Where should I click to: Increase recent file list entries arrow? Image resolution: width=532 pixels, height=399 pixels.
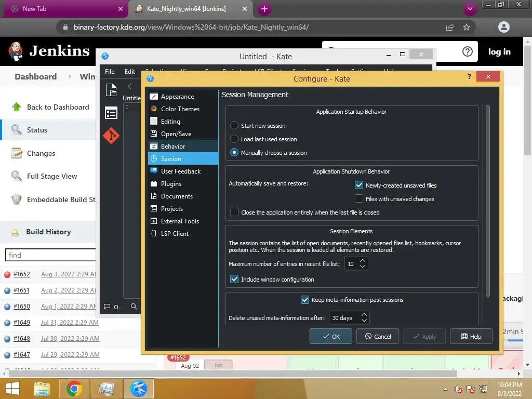click(x=363, y=261)
